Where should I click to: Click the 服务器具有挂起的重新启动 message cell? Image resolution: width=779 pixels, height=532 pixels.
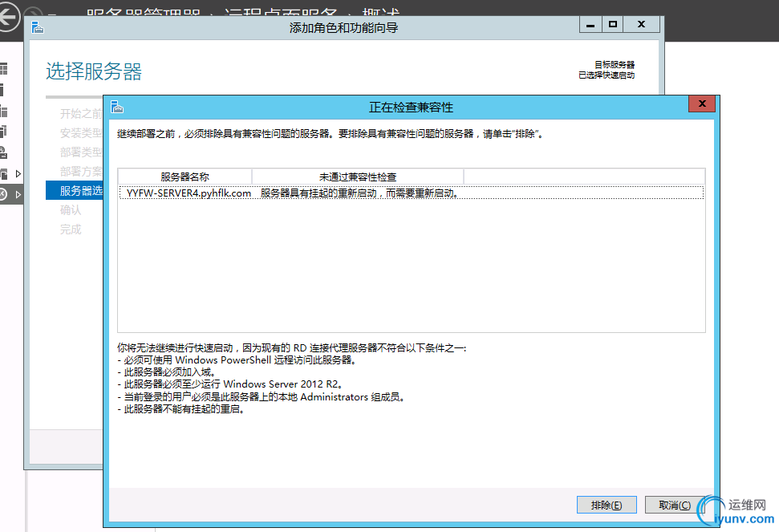[359, 193]
